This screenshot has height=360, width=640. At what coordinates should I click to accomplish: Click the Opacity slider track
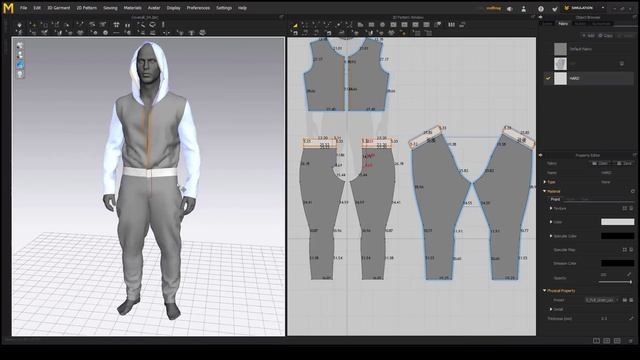615,282
